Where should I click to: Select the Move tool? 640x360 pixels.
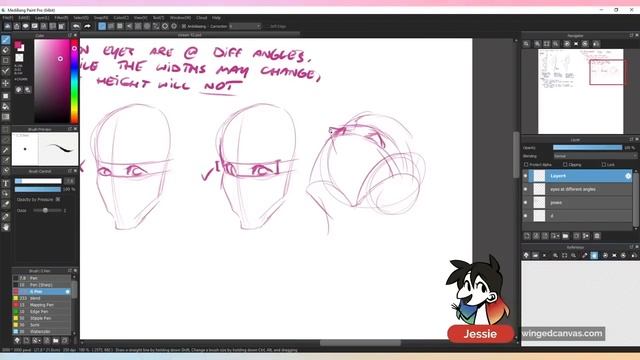coord(6,83)
